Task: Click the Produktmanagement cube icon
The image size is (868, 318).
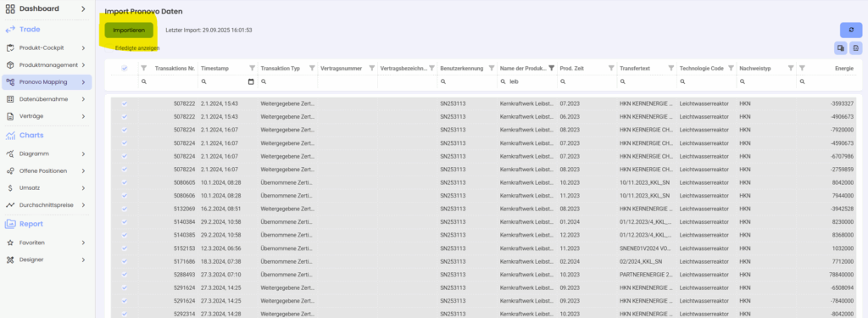Action: pos(10,64)
